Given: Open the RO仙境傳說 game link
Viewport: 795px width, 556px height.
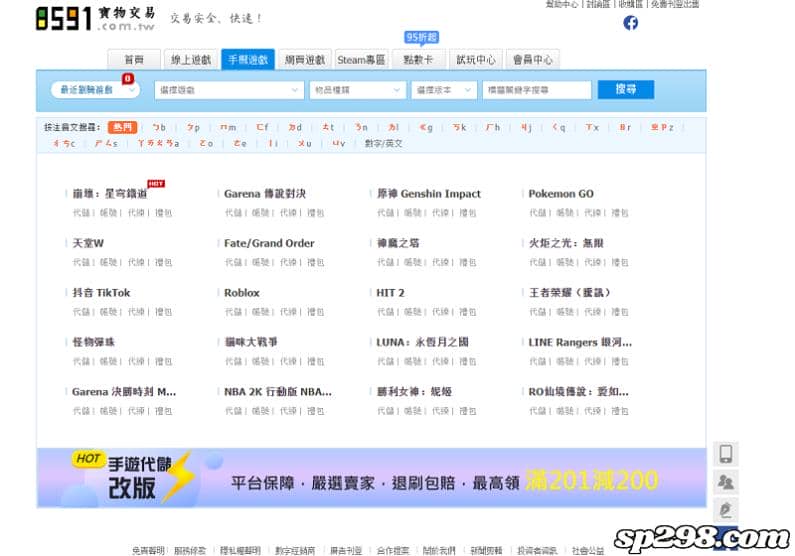Looking at the screenshot, I should [579, 392].
